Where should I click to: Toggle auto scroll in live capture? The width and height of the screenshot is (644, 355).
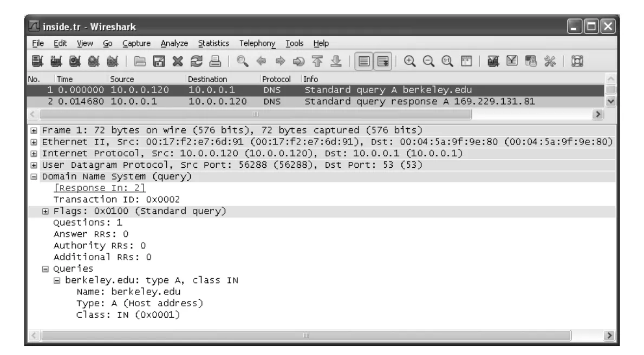(x=383, y=61)
